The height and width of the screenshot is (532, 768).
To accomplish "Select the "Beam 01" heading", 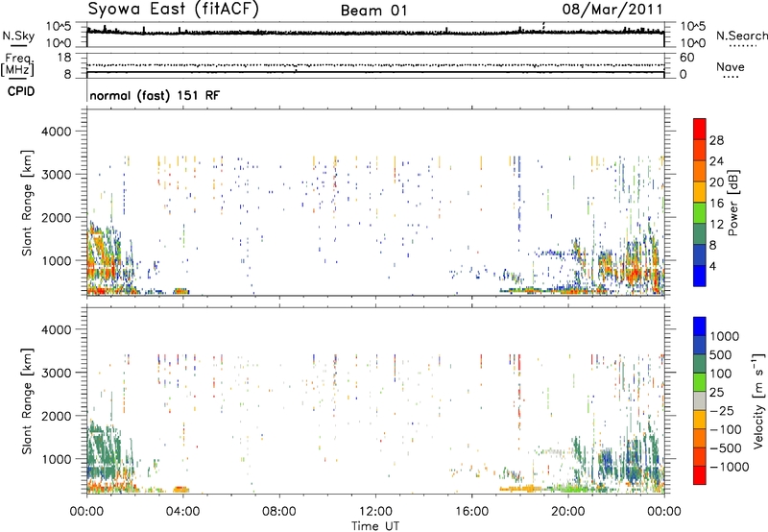I will 374,11.
